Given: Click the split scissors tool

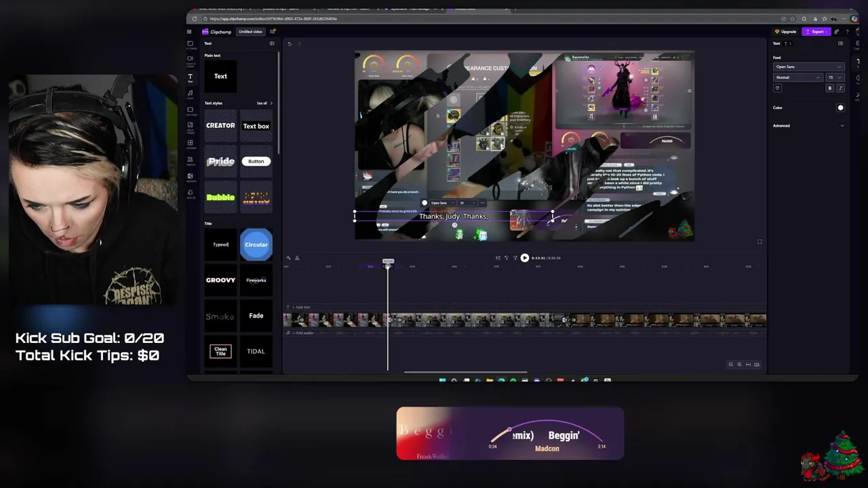Looking at the screenshot, I should pos(297,258).
